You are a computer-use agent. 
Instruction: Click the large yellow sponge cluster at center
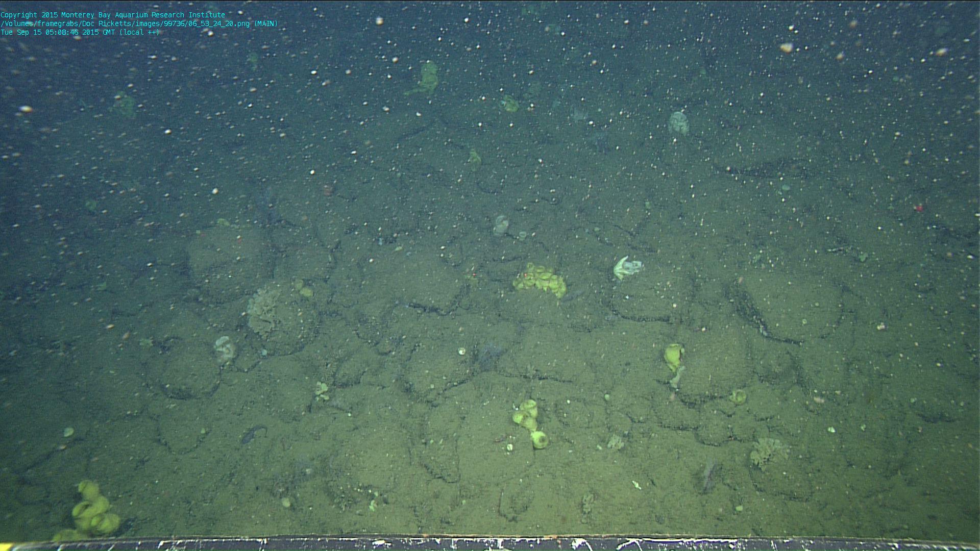(x=541, y=280)
